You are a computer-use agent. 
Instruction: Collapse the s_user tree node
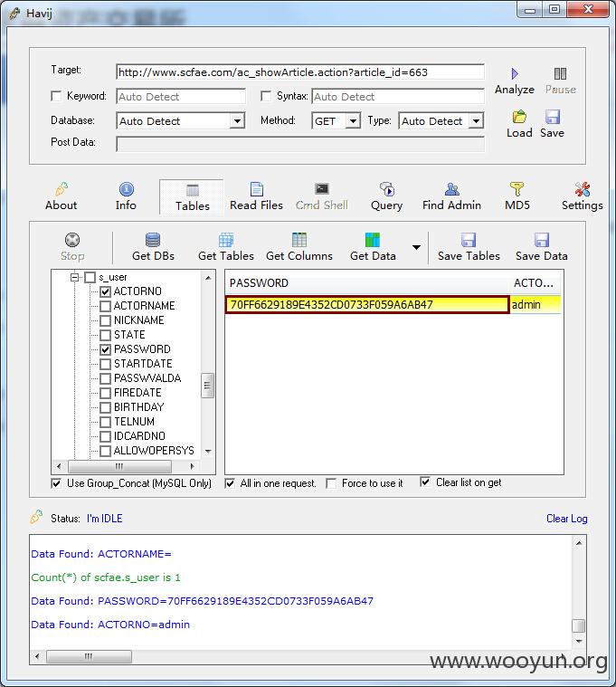(75, 277)
